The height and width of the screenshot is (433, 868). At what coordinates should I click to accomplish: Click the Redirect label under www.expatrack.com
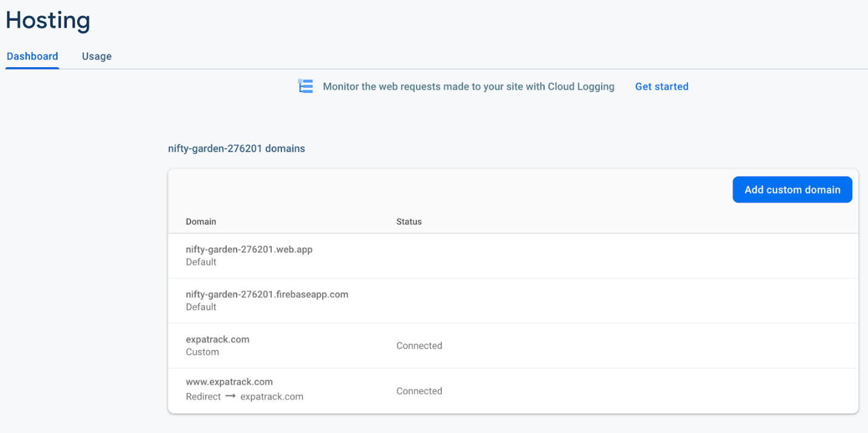[203, 397]
